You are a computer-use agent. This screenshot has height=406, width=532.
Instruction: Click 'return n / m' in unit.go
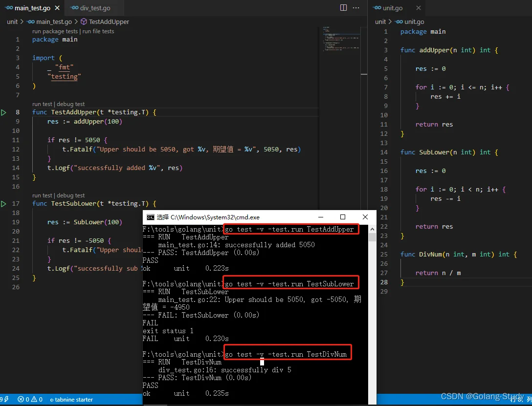438,273
